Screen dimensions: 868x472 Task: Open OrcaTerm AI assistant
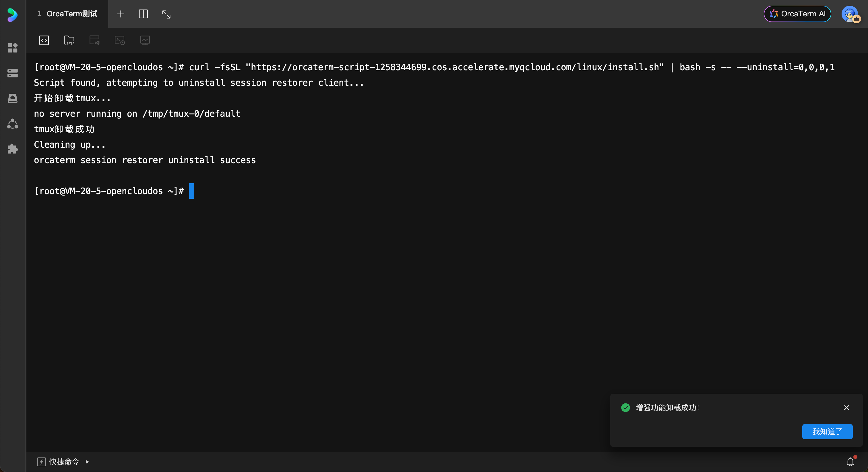click(x=797, y=14)
